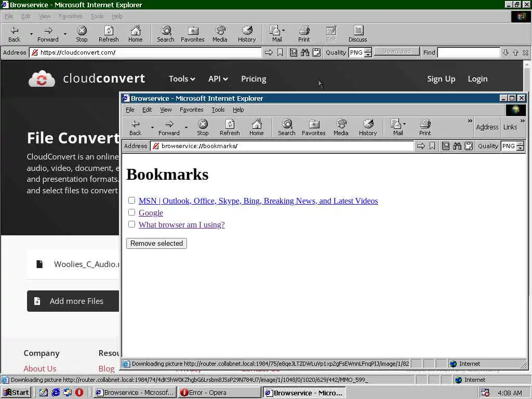The width and height of the screenshot is (532, 399).
Task: Tick checkbox for Google bookmark
Action: (x=131, y=212)
